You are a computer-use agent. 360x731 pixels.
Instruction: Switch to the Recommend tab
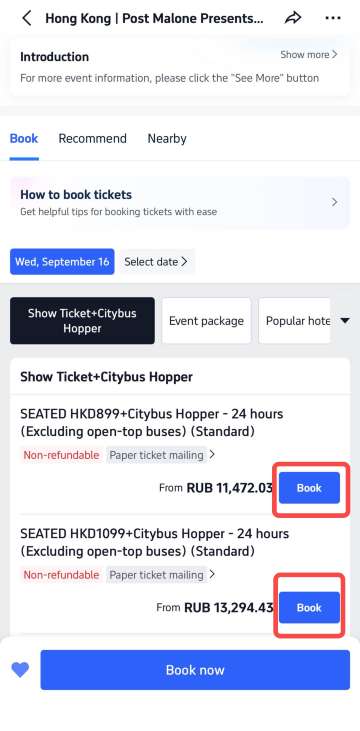(92, 138)
